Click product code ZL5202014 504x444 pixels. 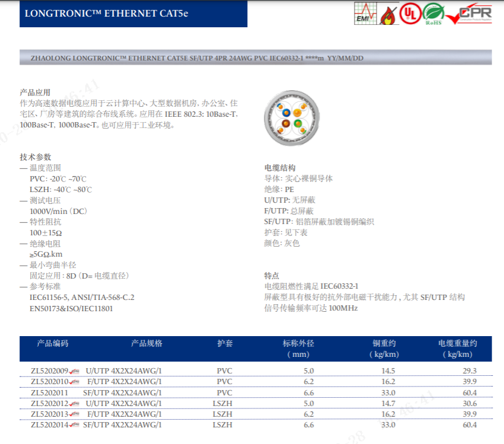coord(49,424)
